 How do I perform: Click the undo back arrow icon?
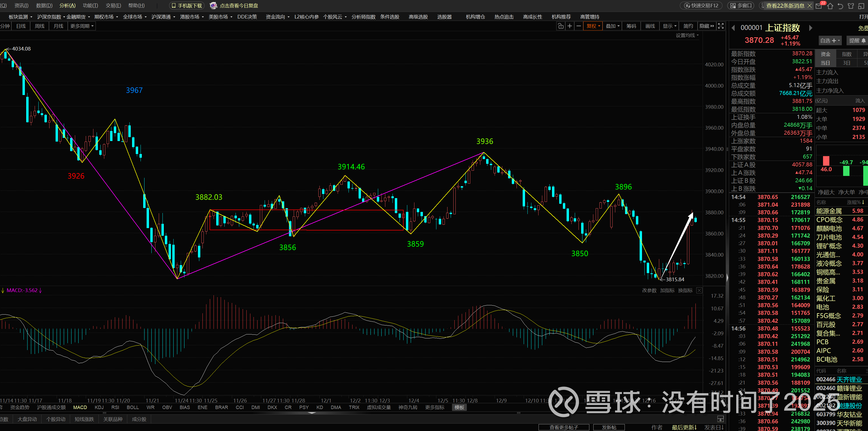tap(840, 6)
